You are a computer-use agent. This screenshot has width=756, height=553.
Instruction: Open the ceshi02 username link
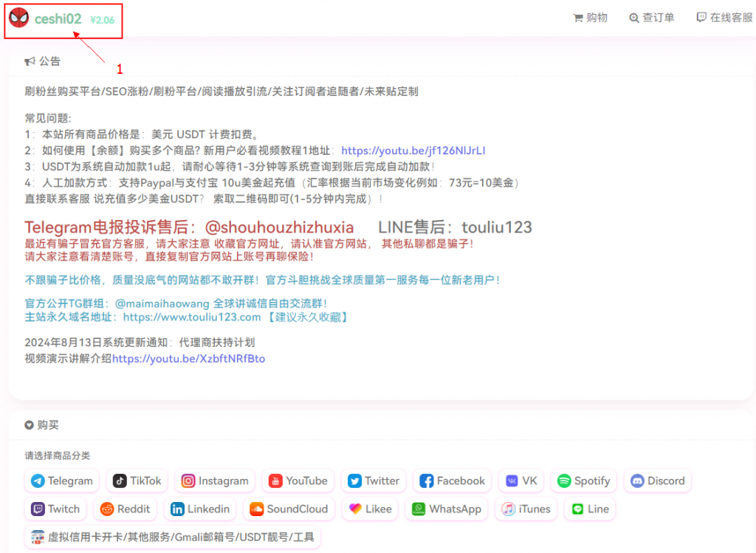click(x=58, y=18)
